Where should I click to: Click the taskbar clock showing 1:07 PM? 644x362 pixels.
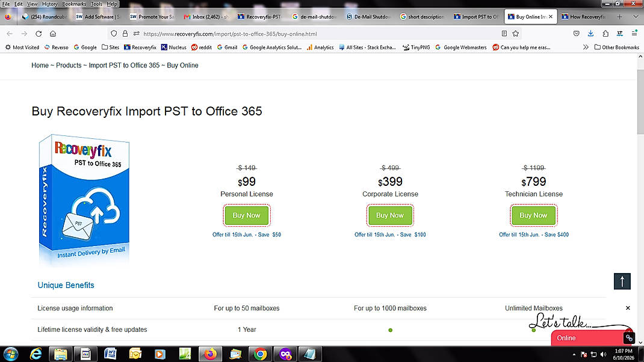click(623, 354)
